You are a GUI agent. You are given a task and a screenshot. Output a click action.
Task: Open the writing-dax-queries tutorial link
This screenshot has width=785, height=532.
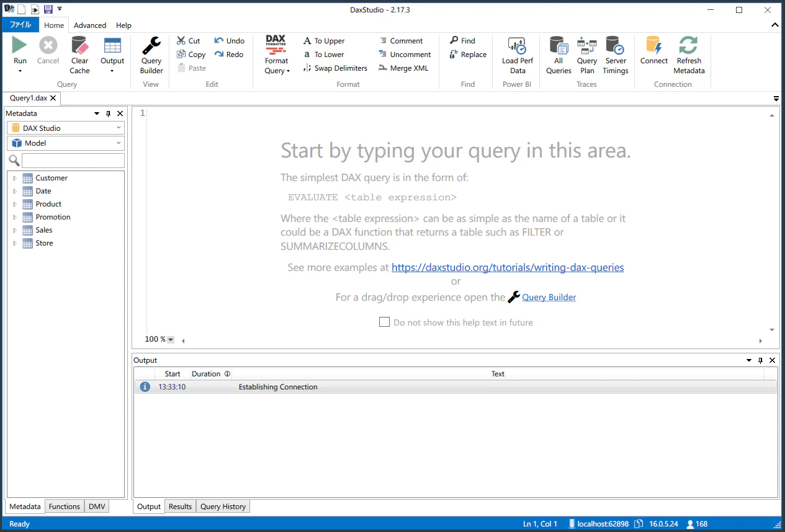(508, 268)
